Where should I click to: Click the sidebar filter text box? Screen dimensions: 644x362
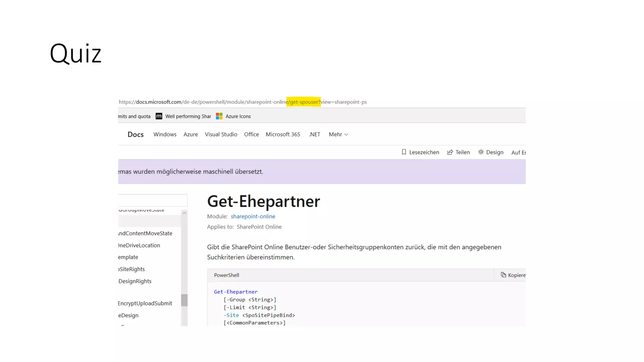(153, 200)
